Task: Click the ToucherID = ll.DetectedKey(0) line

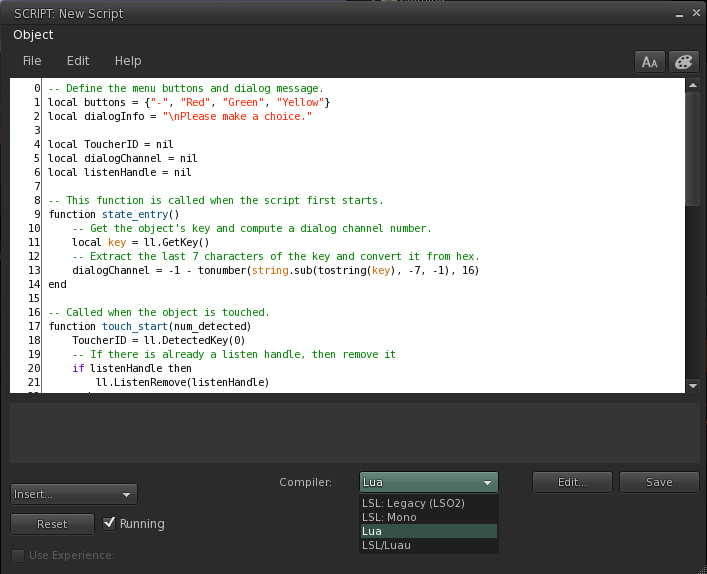Action: click(159, 340)
